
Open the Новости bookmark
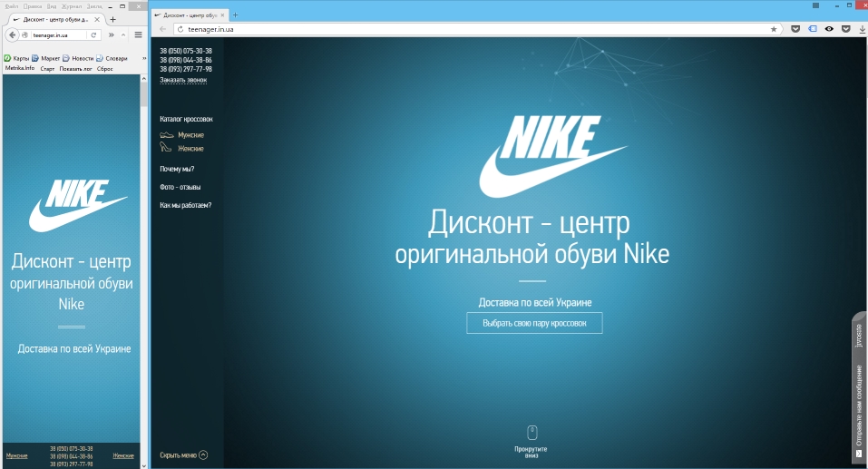tap(78, 58)
